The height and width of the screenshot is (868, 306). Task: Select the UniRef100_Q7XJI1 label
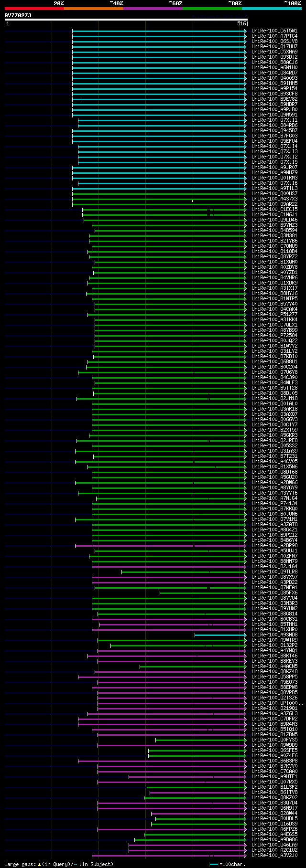click(x=274, y=120)
